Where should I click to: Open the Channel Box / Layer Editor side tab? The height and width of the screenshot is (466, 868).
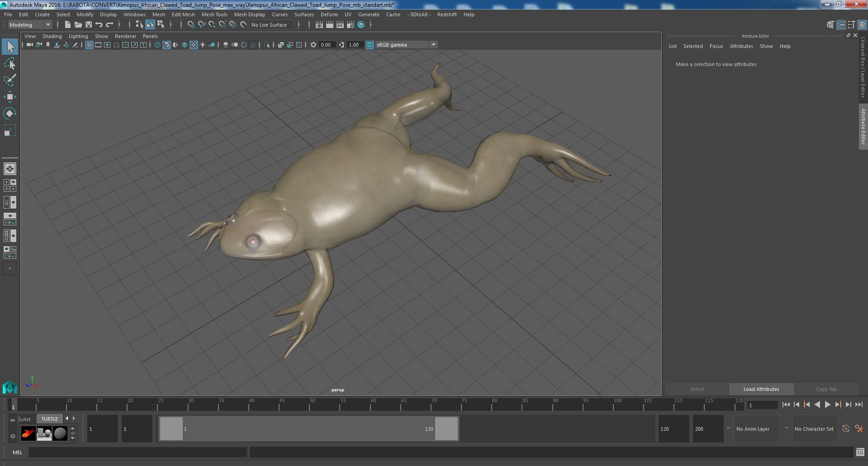863,67
